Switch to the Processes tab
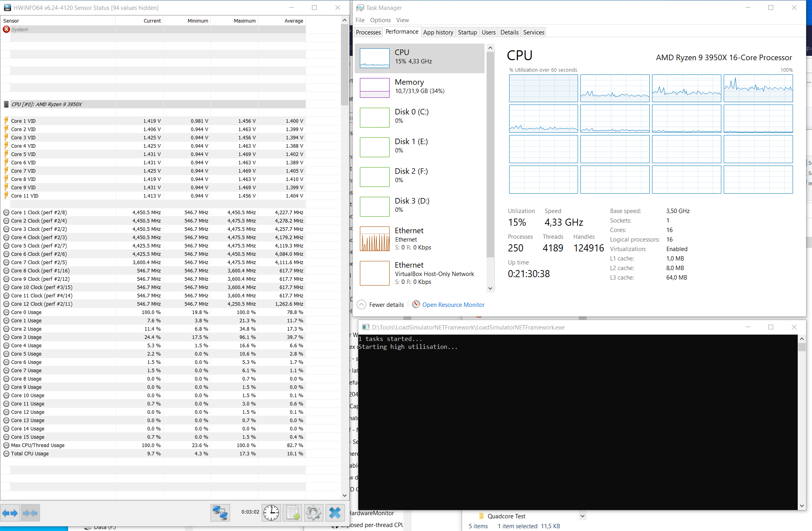 [368, 32]
